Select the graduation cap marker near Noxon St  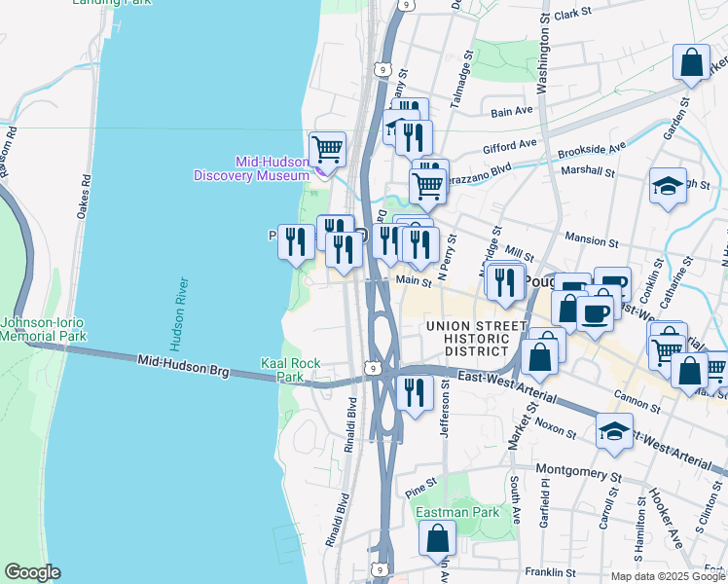(x=615, y=432)
